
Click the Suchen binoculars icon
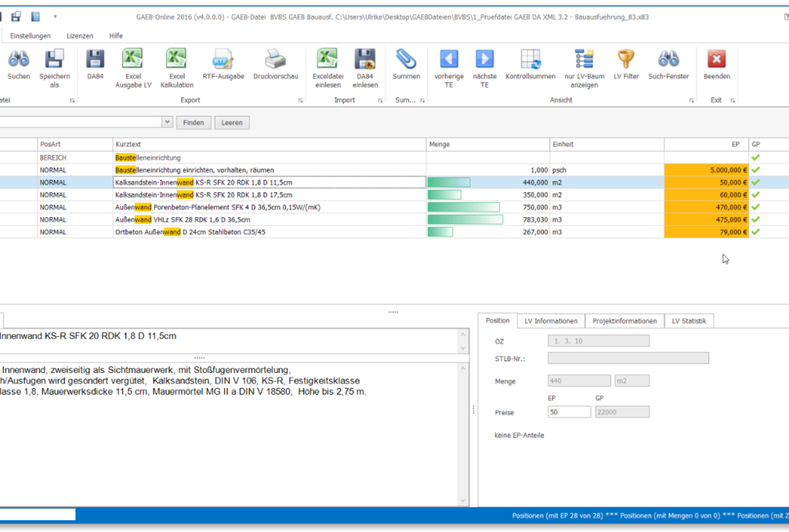(x=18, y=60)
